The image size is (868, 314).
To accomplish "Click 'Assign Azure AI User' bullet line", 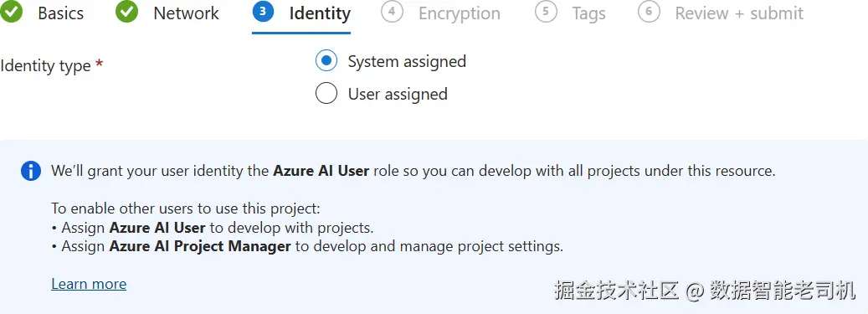I will [213, 228].
